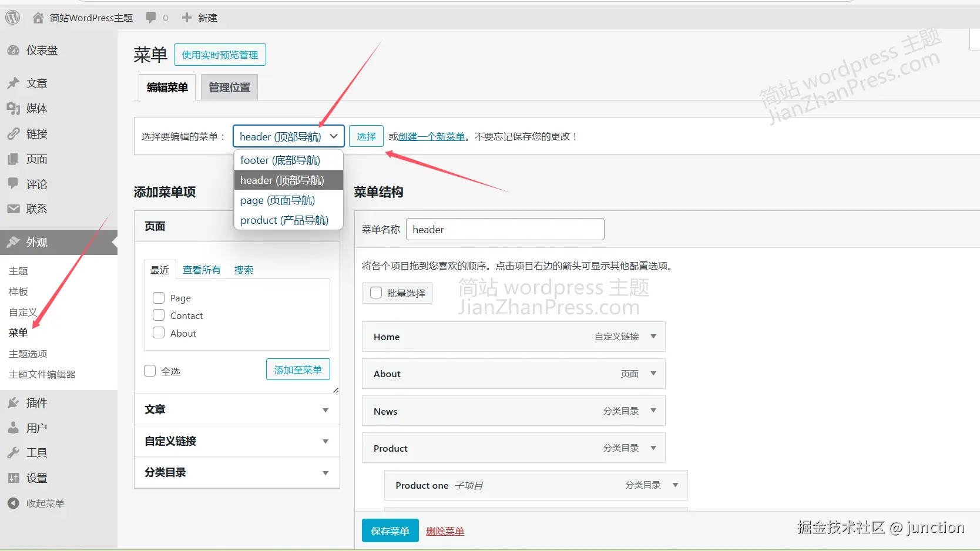
Task: Choose header (顶部导航) from the dropdown list
Action: (288, 180)
